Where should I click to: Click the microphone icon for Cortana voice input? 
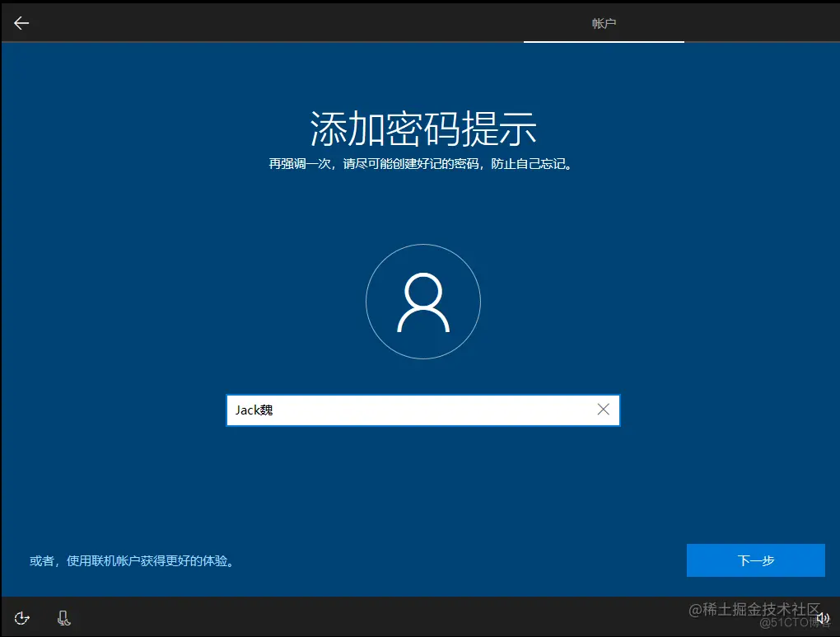point(63,616)
